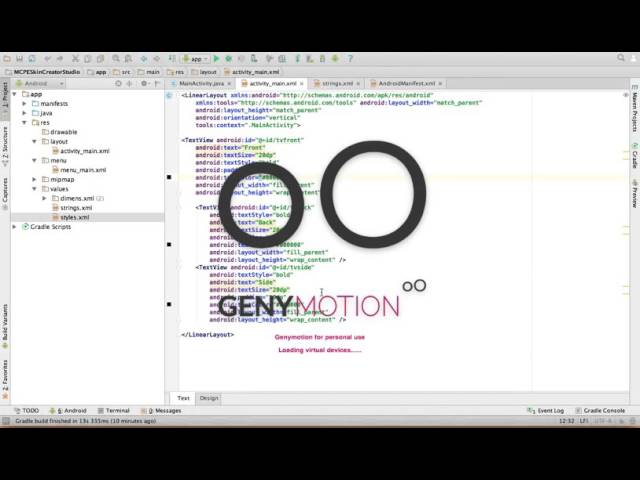Screen dimensions: 640x480
Task: Collapse the app module node
Action: pos(15,94)
